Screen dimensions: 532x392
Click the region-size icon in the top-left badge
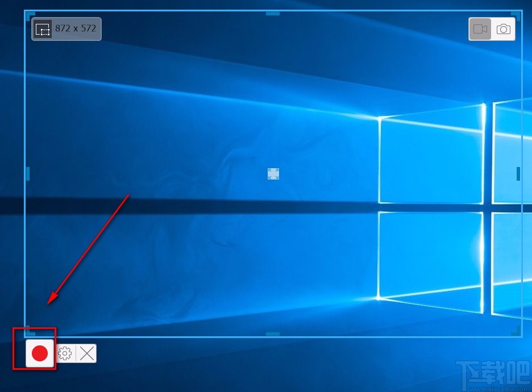[x=43, y=28]
